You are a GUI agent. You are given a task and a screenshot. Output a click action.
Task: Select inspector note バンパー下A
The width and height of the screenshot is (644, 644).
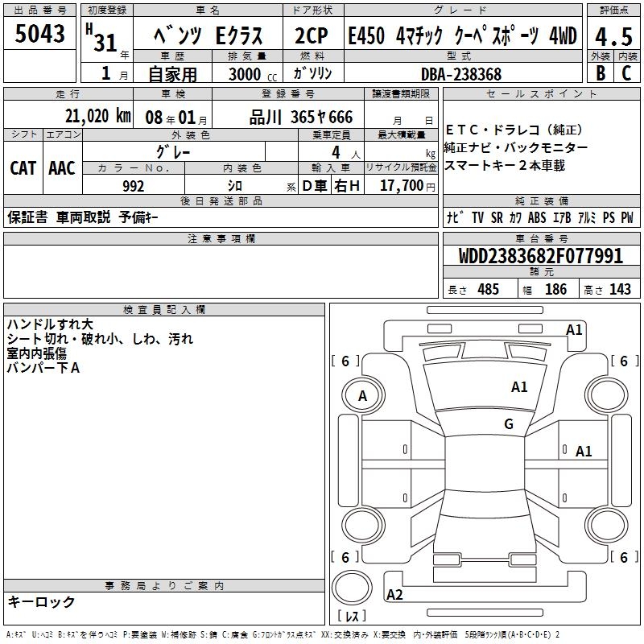43,368
